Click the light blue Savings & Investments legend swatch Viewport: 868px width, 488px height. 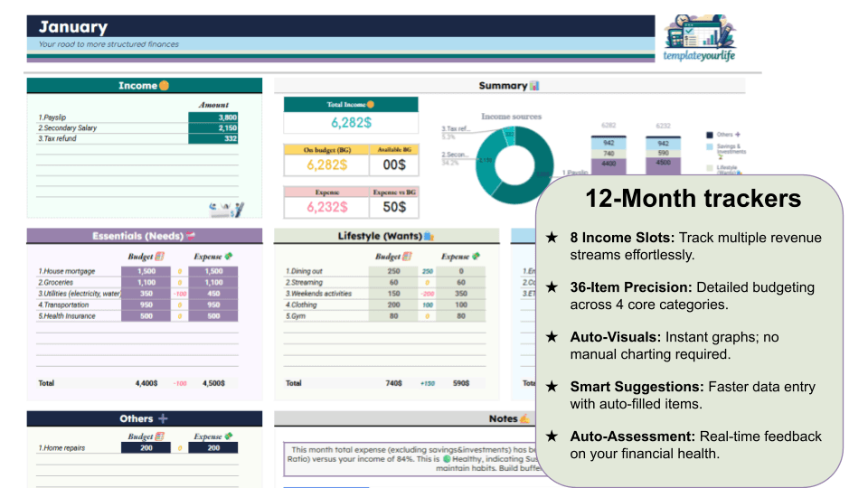(x=710, y=147)
